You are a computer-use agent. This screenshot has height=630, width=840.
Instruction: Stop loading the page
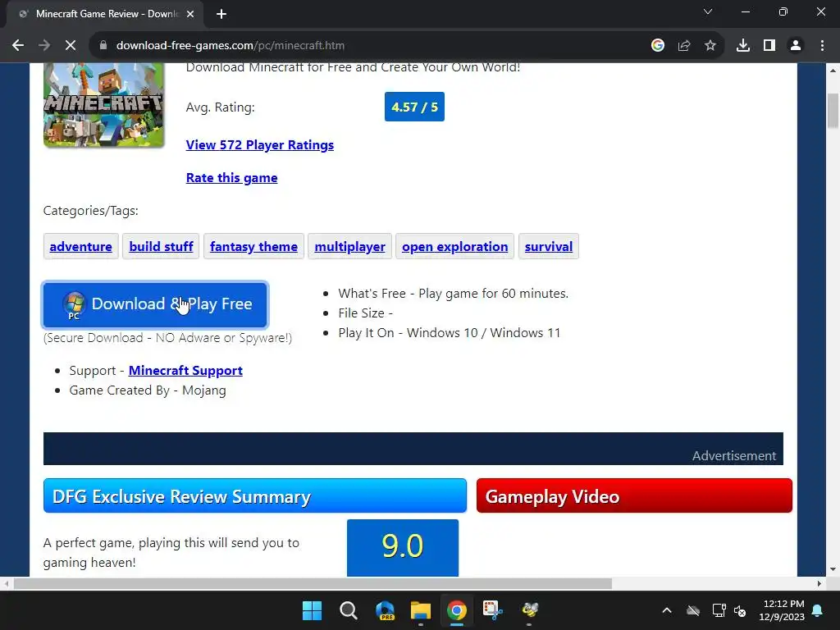tap(71, 46)
